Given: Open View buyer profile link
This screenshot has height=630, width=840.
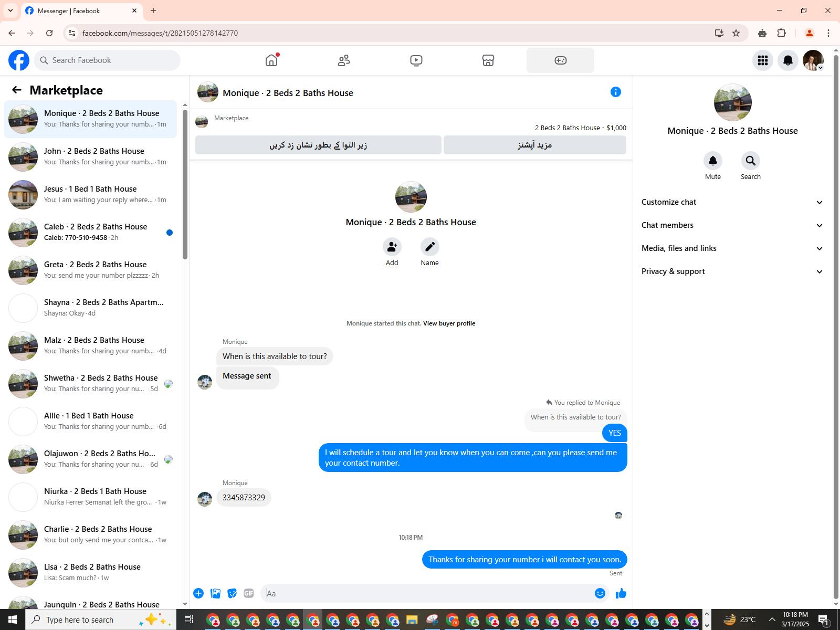Looking at the screenshot, I should click(x=449, y=323).
